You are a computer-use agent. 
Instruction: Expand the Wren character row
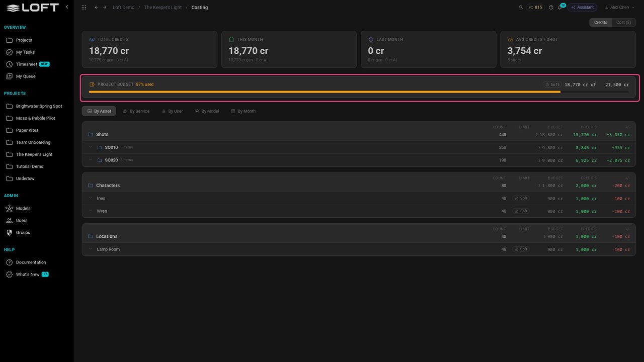point(91,211)
